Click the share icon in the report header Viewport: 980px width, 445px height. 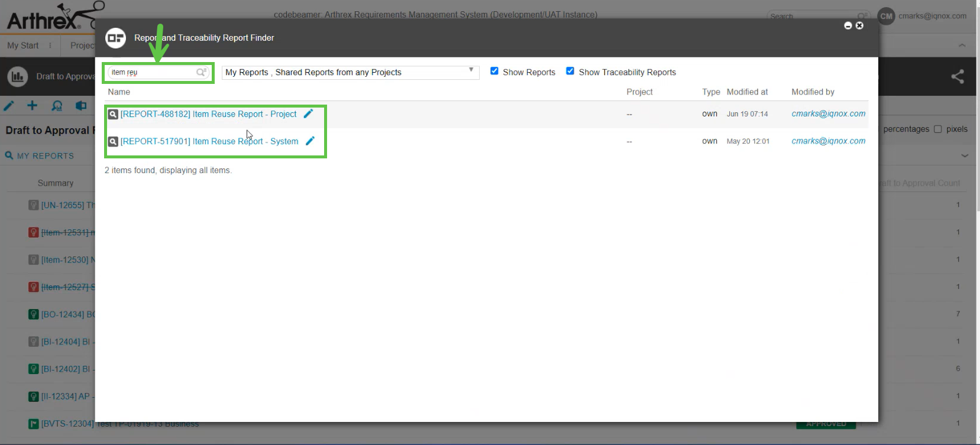[x=957, y=76]
